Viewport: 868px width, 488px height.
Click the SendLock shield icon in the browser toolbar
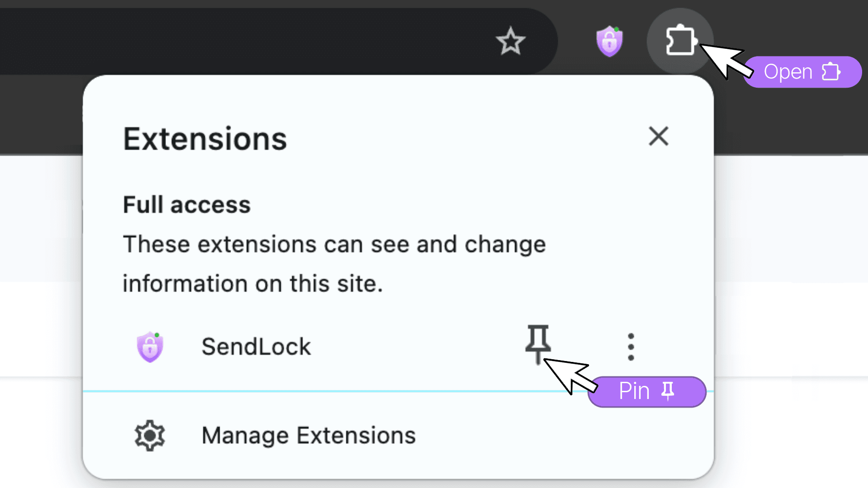[x=609, y=42]
